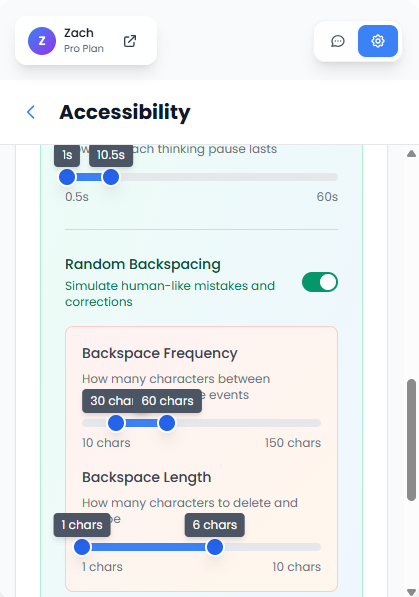Click the scrollbar up arrow
Viewport: 419px width, 597px height.
tap(411, 154)
